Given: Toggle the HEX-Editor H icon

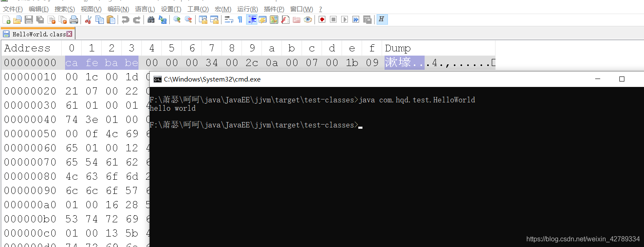Looking at the screenshot, I should click(x=382, y=19).
